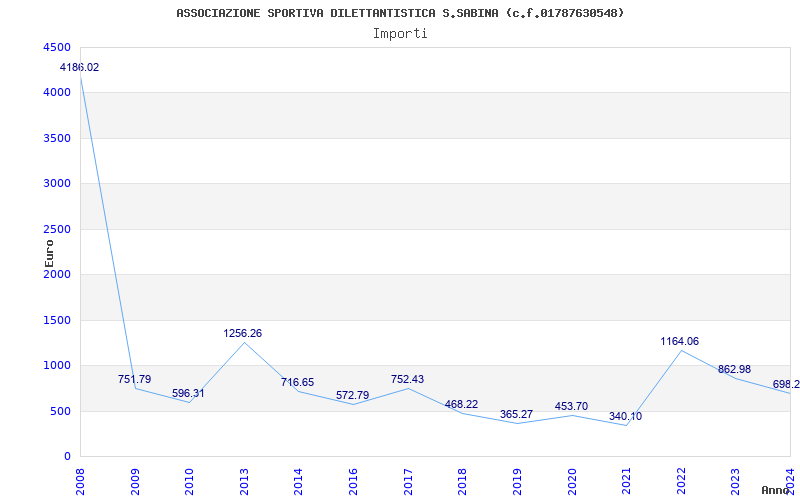
Task: Select the 862.98 data label
Action: [x=734, y=369]
